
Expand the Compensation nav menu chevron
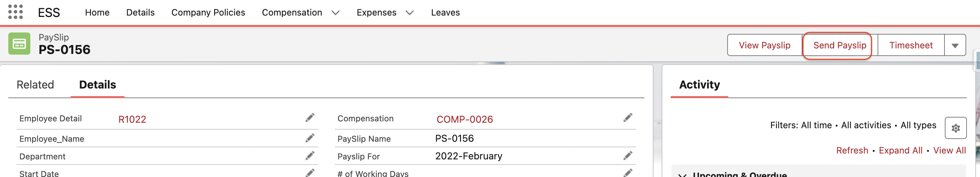pos(335,13)
